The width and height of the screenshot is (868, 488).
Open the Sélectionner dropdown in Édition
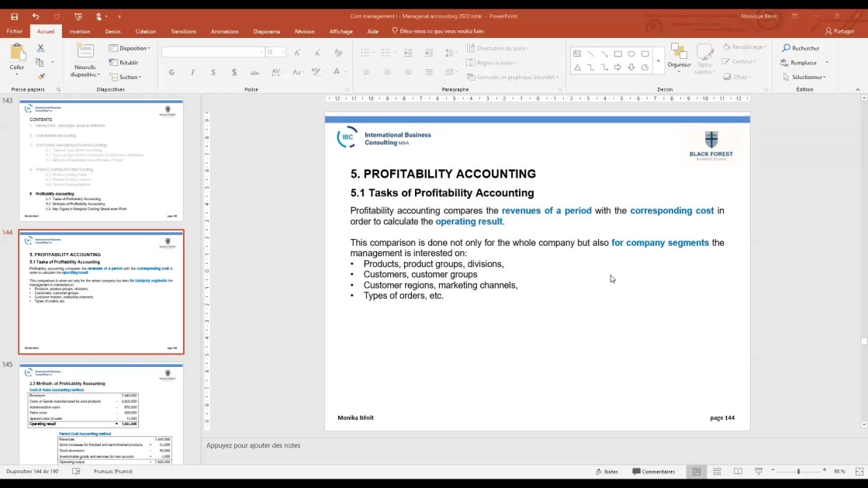tap(805, 77)
